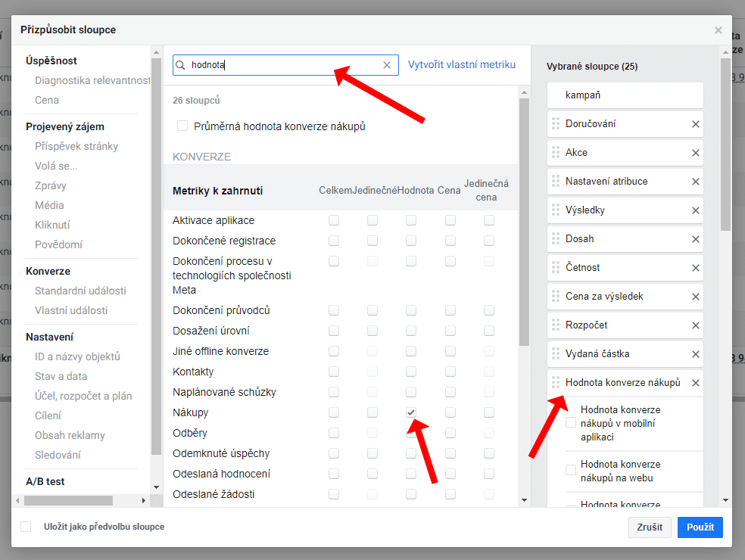The height and width of the screenshot is (560, 745).
Task: Clear the search field with X icon
Action: pyautogui.click(x=387, y=65)
